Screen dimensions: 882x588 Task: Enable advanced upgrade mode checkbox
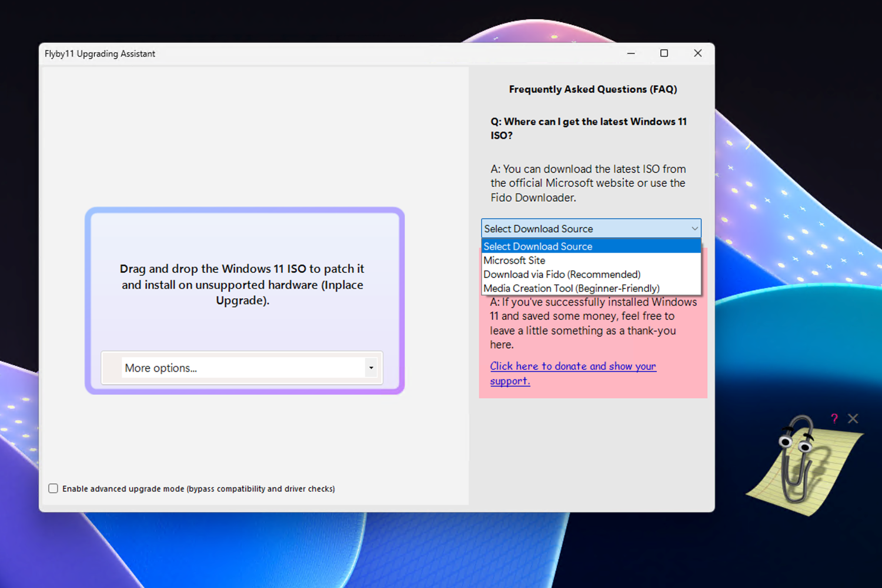(x=54, y=489)
